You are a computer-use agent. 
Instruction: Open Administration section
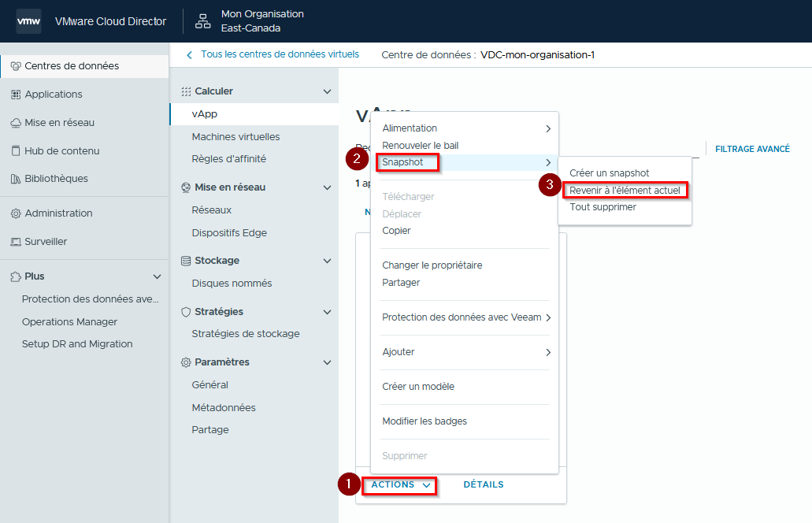pos(58,213)
